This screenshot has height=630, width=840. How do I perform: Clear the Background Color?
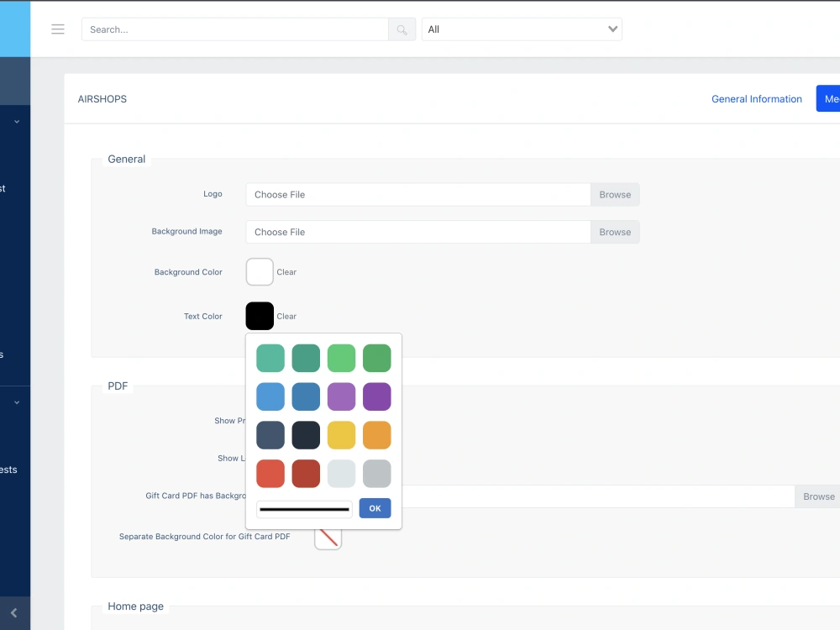[x=286, y=272]
